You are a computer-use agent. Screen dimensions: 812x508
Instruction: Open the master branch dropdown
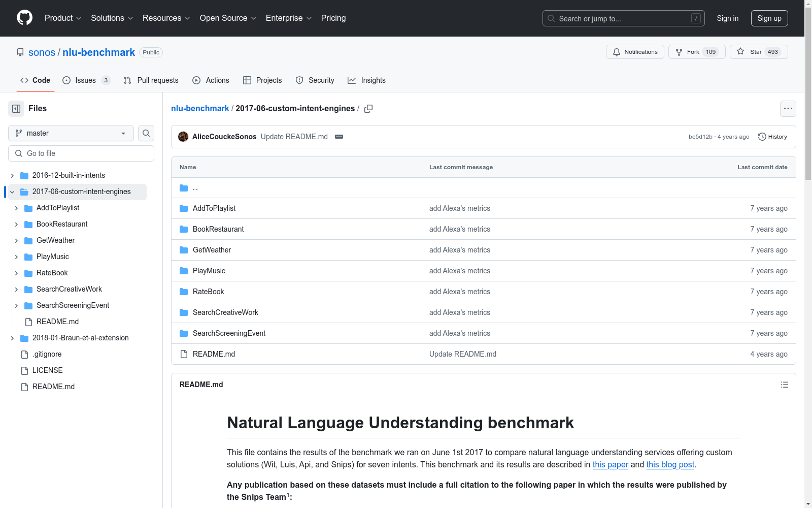tap(71, 133)
